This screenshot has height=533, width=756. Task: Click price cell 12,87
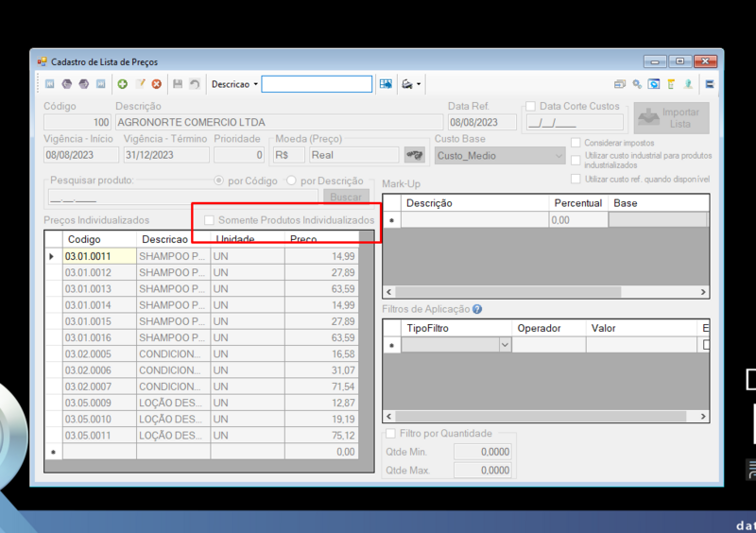point(321,404)
